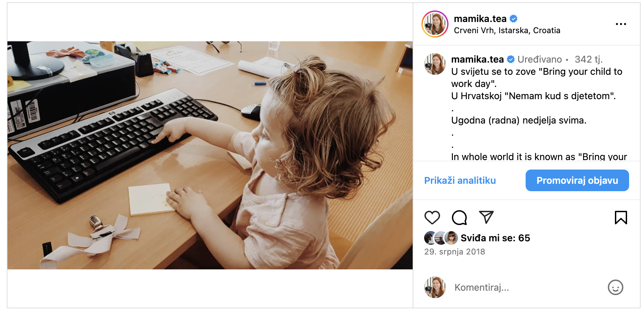Click own avatar beside comment field
The height and width of the screenshot is (311, 644).
(x=435, y=287)
